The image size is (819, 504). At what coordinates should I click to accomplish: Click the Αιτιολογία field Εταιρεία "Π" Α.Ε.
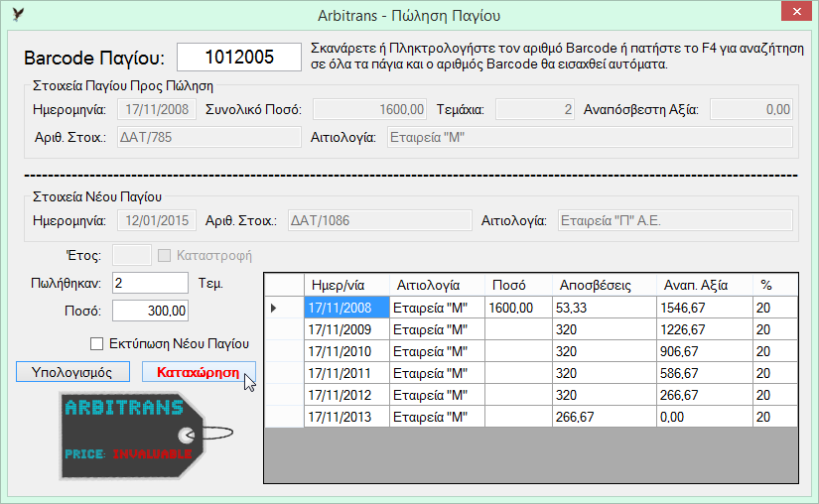(675, 220)
